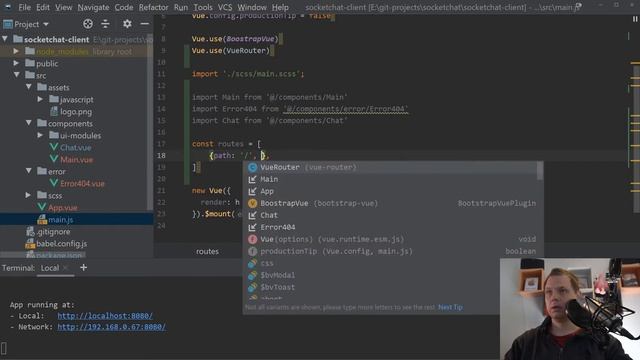Choose VueRouter completion suggestion

tap(393, 167)
